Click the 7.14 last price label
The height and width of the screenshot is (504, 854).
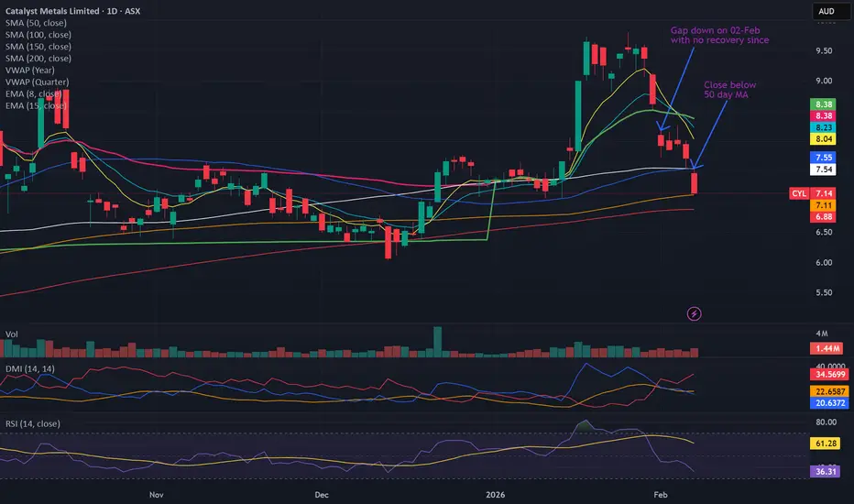(x=824, y=193)
